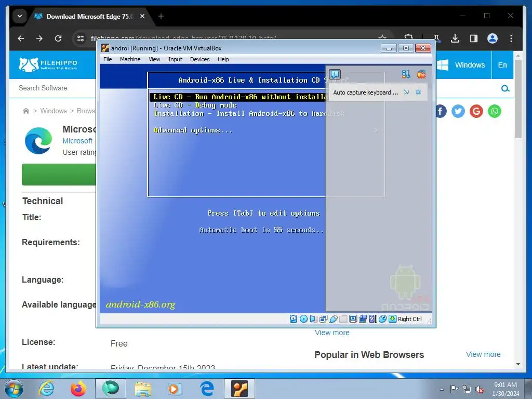Open the Windows breadcrumb link
The width and height of the screenshot is (532, 399).
tap(54, 111)
